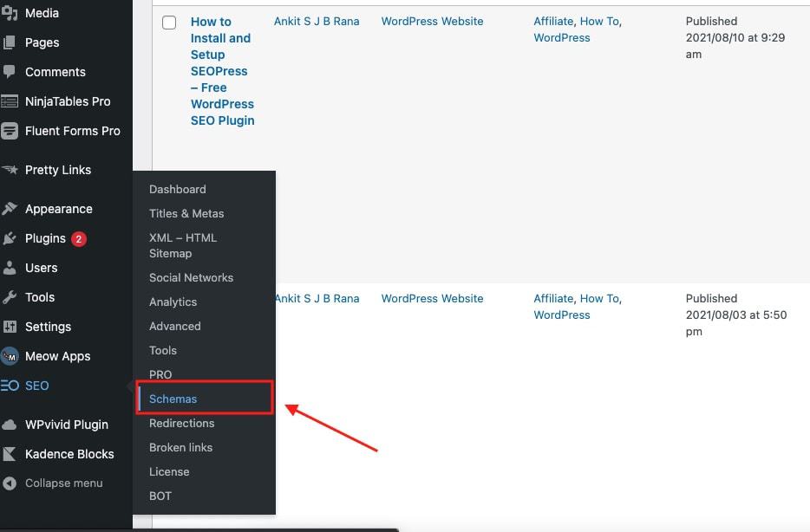Click author Ankit S J B Rana in first row
Screen dimensions: 810x532
tap(317, 21)
